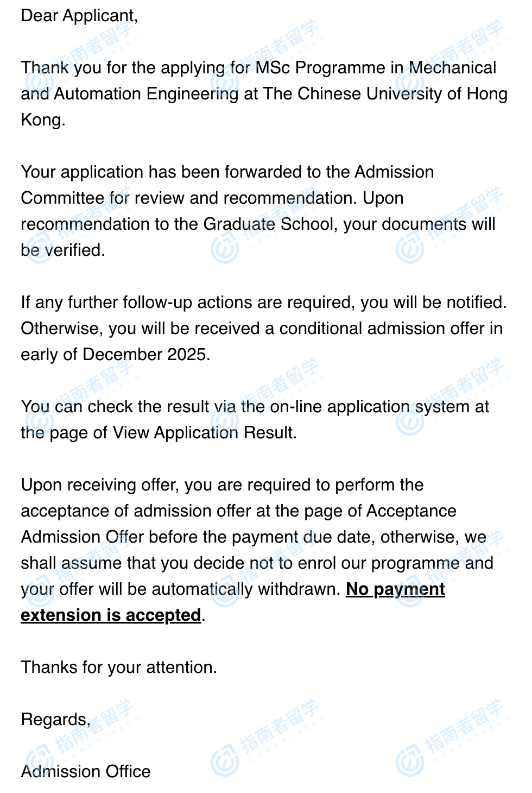The width and height of the screenshot is (532, 793).
Task: Click the watermark logo over "Admission Office"
Action: 38,762
